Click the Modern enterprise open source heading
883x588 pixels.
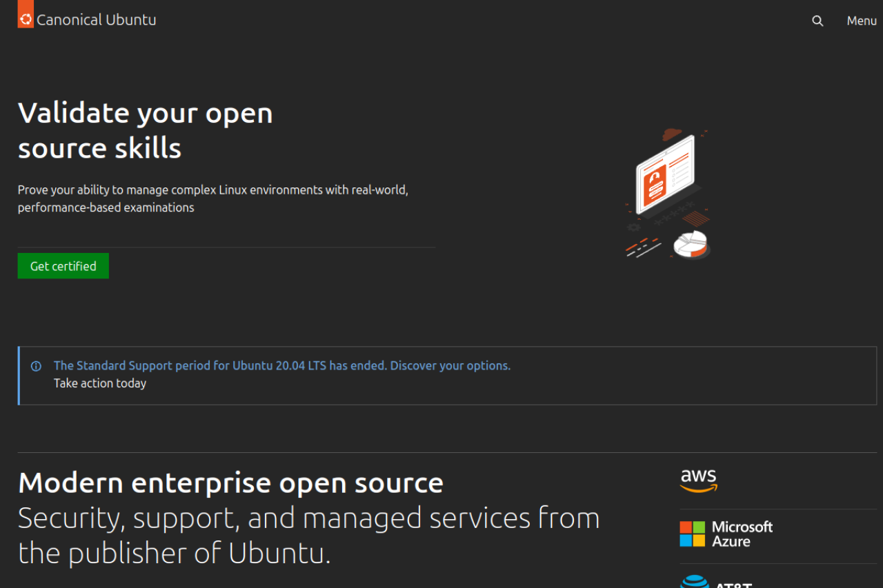pyautogui.click(x=230, y=483)
